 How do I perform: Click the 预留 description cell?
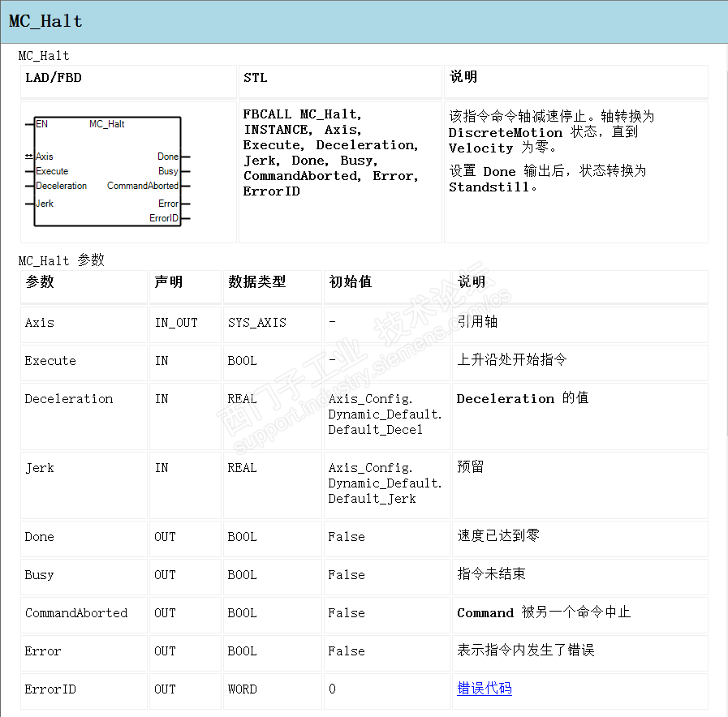coord(580,485)
